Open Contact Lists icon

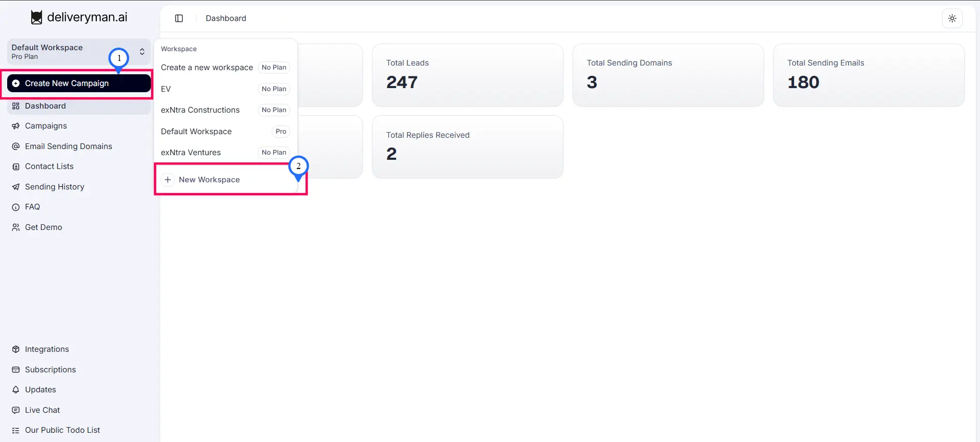[x=16, y=166]
